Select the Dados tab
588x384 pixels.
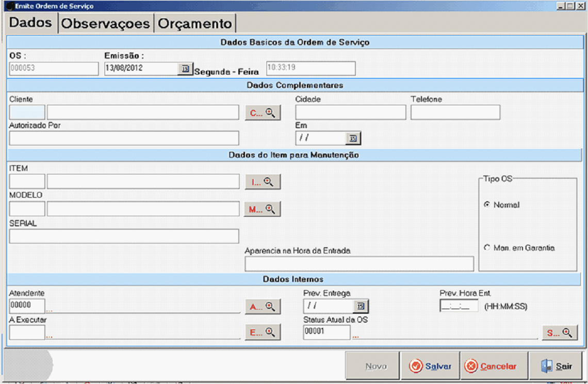31,23
